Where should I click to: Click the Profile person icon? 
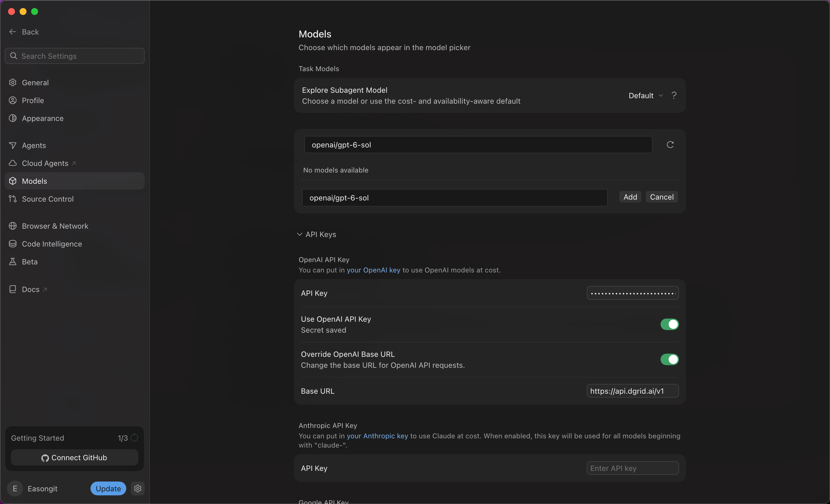point(13,100)
